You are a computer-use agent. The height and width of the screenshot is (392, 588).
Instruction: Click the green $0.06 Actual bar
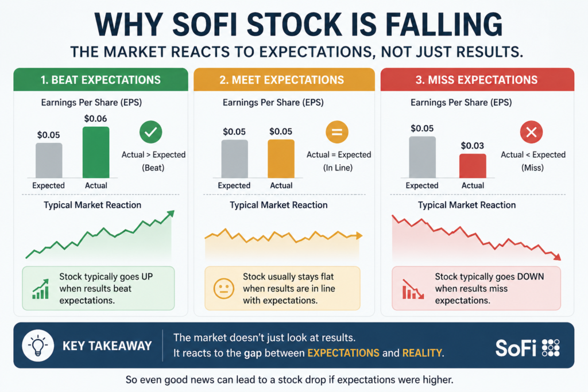pos(96,152)
